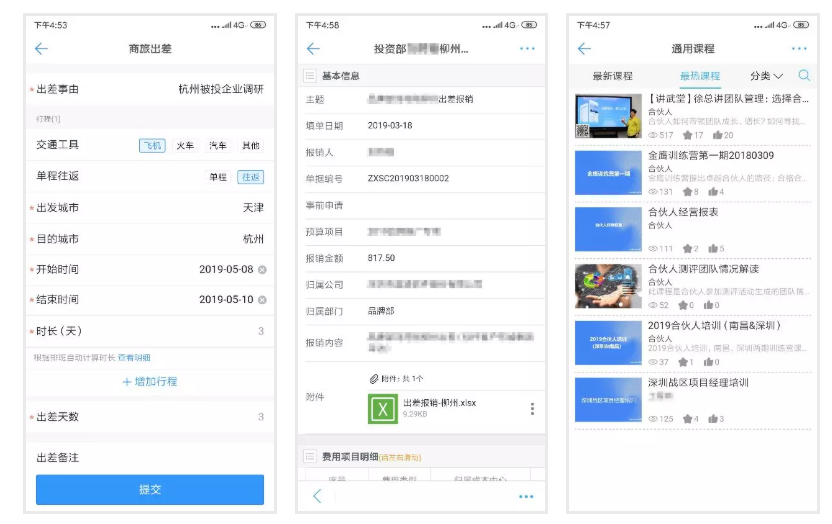Screen dimensions: 832x524
Task: Tap 增加行程 to add itinerary
Action: tap(150, 382)
